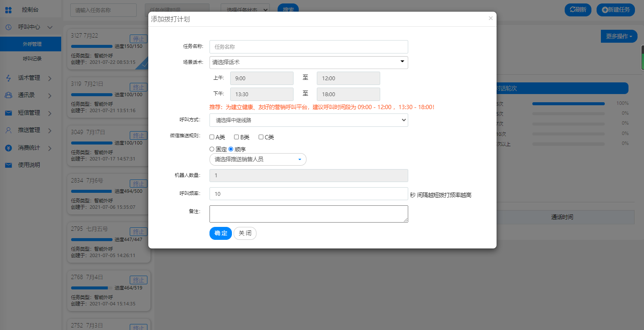Image resolution: width=644 pixels, height=330 pixels.
Task: Check the A类 WeChat push checkbox
Action: tap(212, 137)
